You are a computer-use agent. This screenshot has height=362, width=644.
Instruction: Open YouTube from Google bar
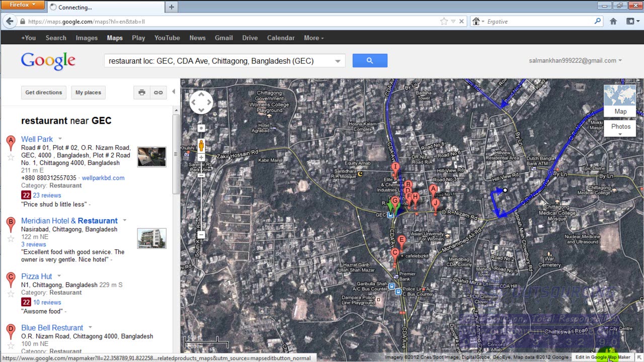167,38
